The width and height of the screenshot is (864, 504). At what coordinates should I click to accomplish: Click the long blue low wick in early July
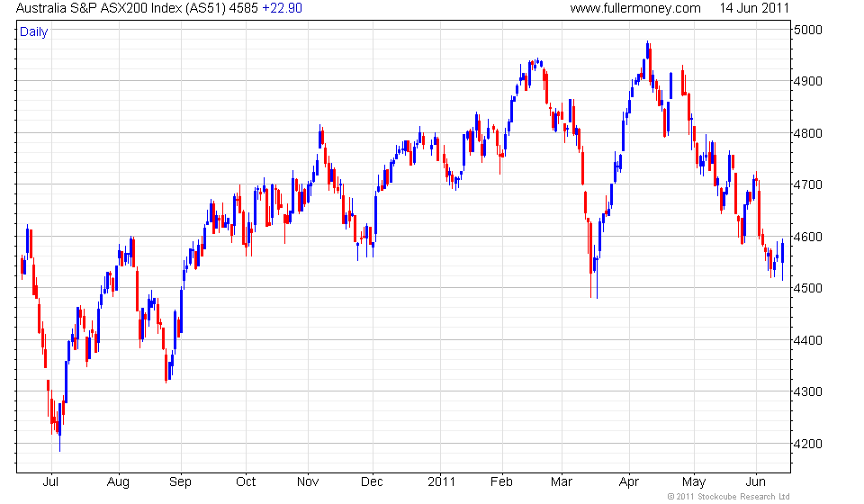pos(60,444)
